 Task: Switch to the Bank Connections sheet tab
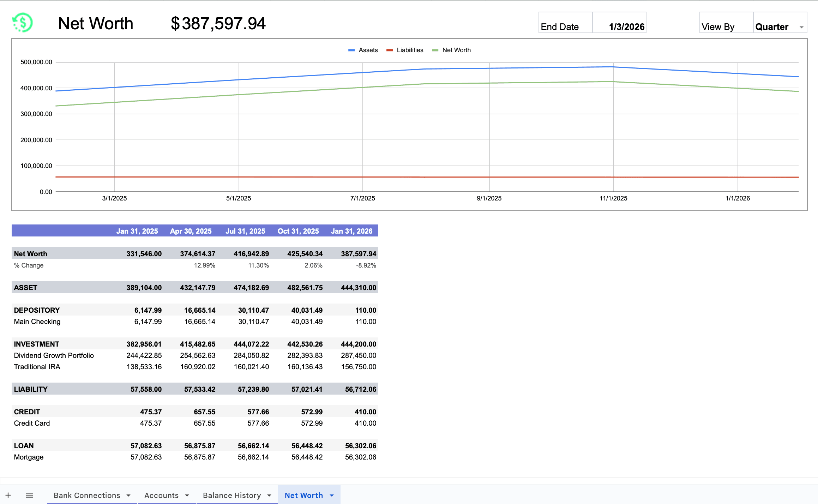(x=87, y=495)
